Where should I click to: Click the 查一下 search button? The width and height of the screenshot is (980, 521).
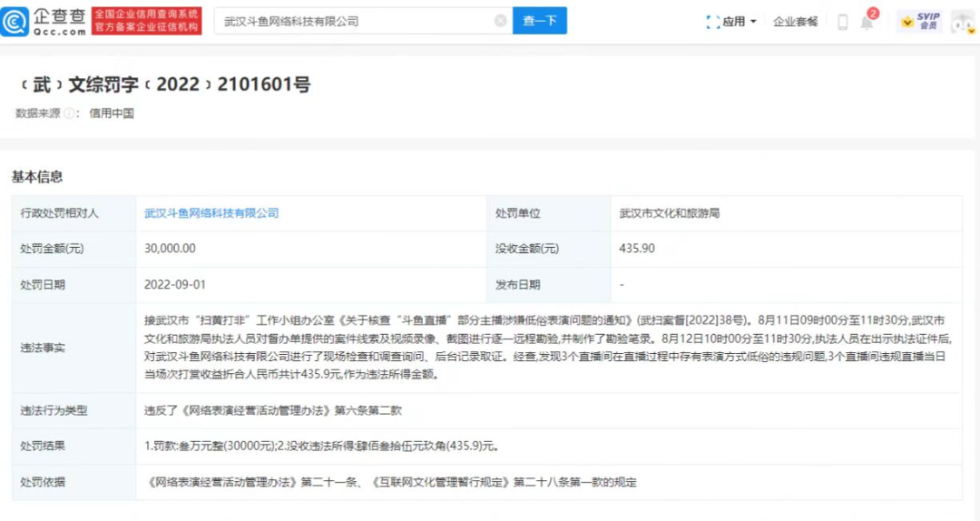(x=539, y=21)
